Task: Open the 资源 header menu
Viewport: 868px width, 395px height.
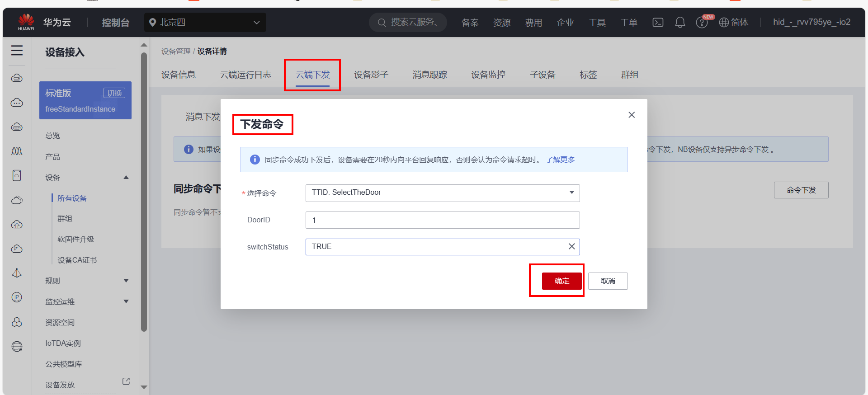Action: 502,23
